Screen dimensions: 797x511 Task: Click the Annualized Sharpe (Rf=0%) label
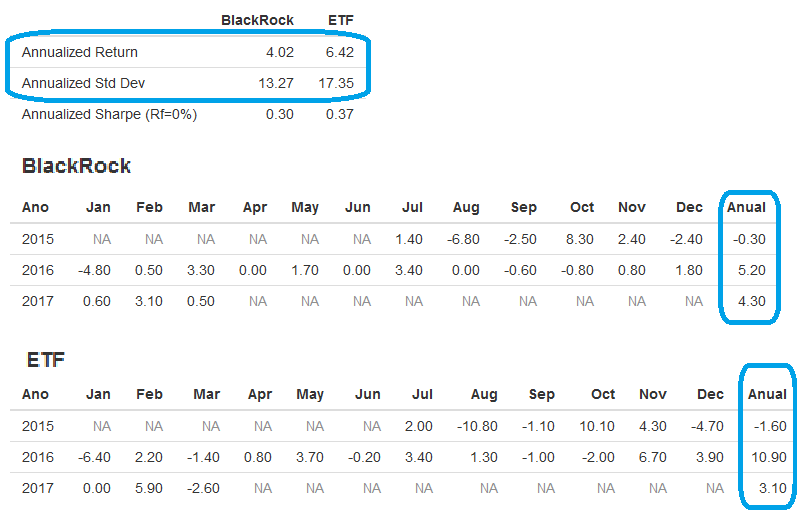[x=109, y=114]
